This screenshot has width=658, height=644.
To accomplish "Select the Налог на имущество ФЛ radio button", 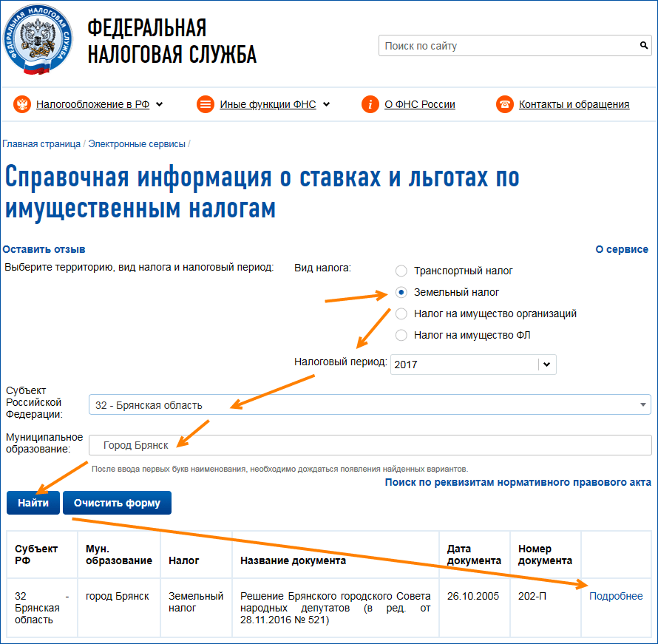I will 401,335.
